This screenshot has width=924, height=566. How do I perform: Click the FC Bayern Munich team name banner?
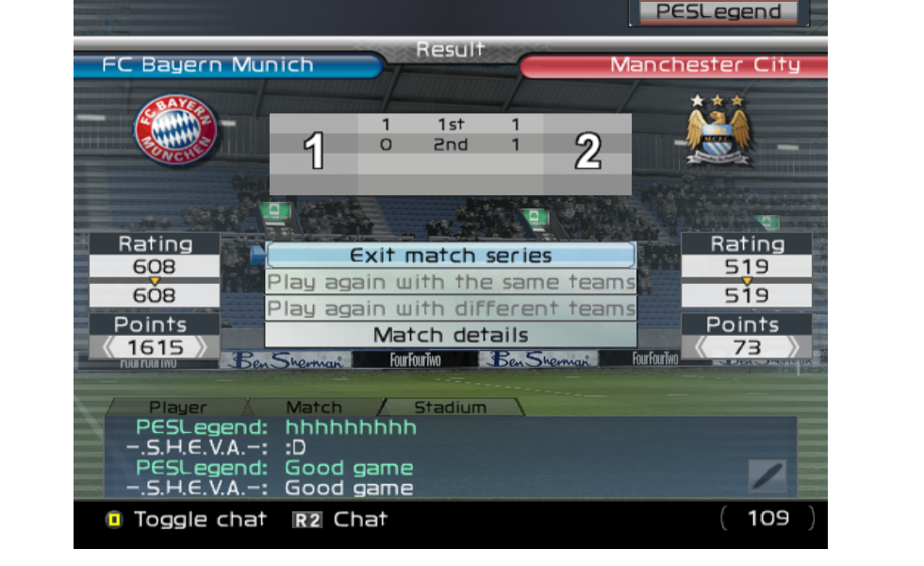pyautogui.click(x=228, y=65)
